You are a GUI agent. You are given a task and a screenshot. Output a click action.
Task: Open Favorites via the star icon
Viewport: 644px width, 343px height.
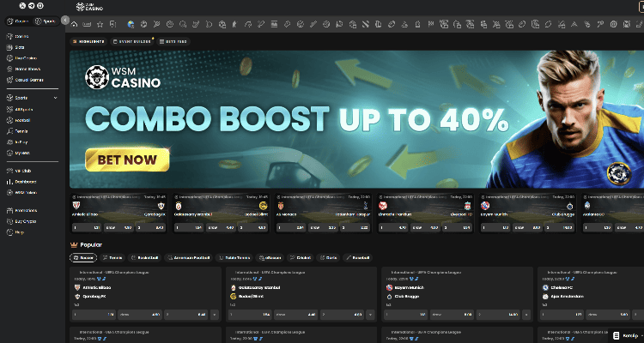(100, 23)
